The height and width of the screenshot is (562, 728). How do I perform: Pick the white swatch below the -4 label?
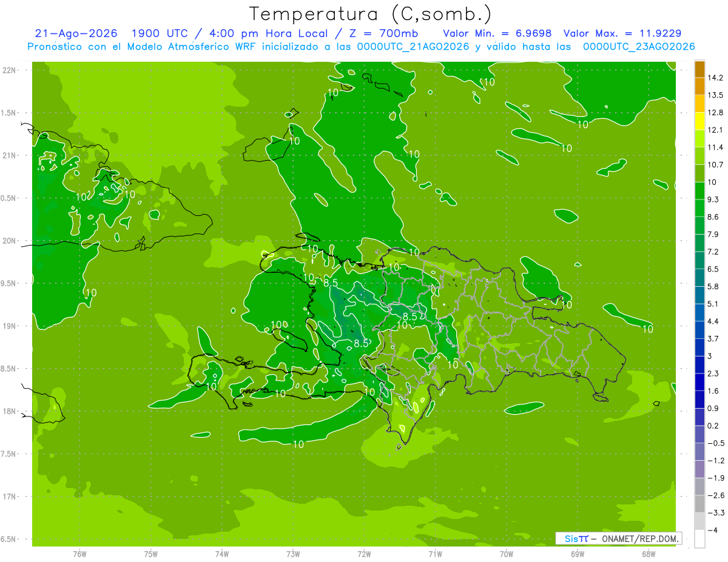point(699,539)
